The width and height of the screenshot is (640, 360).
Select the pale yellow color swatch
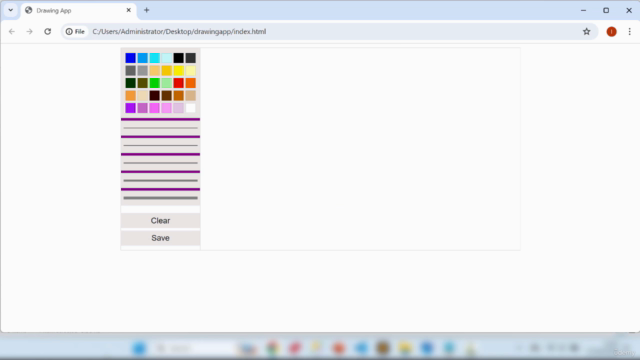pyautogui.click(x=191, y=71)
